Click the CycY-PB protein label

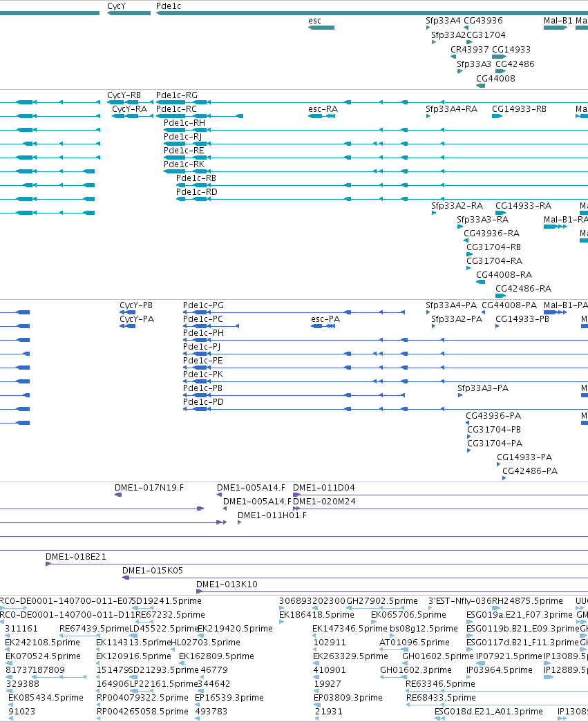(136, 305)
